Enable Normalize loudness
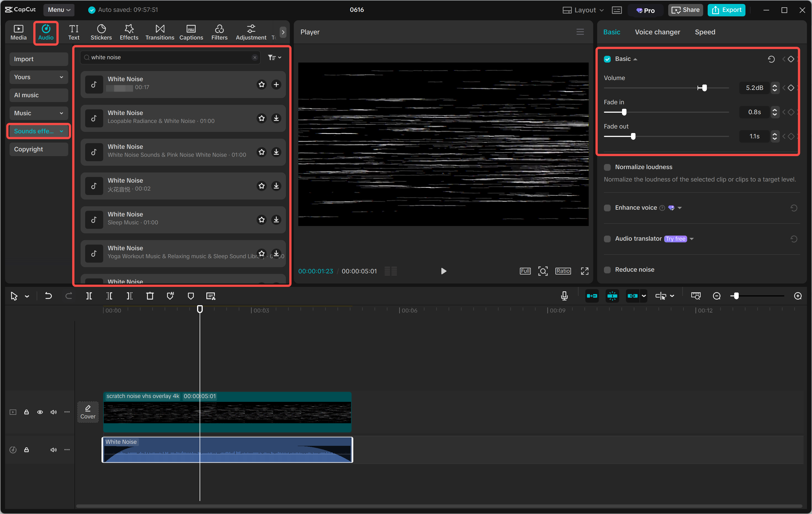Image resolution: width=812 pixels, height=514 pixels. click(x=607, y=167)
